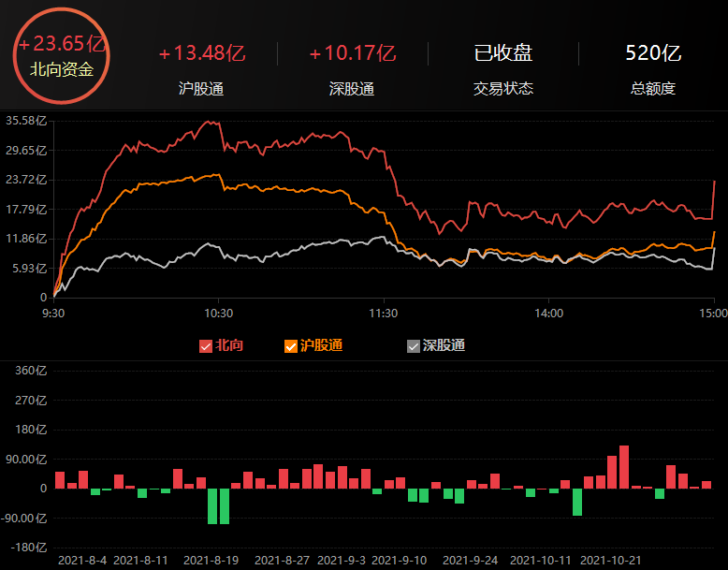Click the 360亿 y-axis label in bar chart
The width and height of the screenshot is (728, 570).
pyautogui.click(x=31, y=371)
